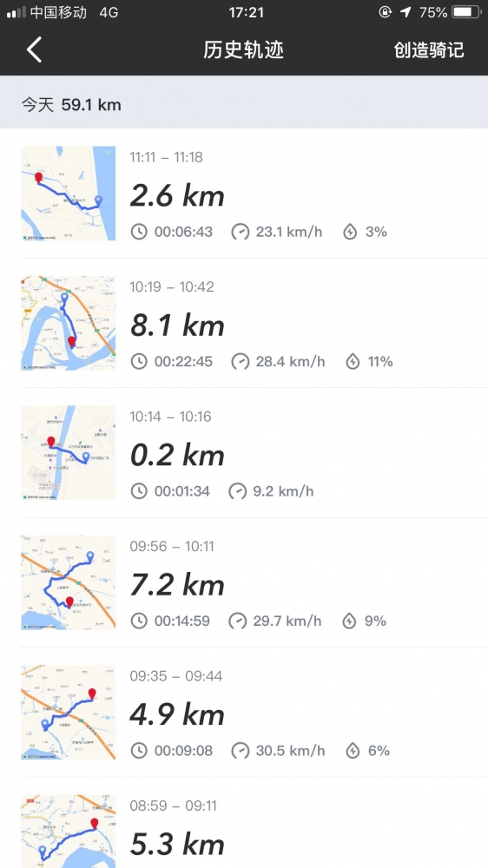Image resolution: width=488 pixels, height=868 pixels.
Task: Tap the clock icon beside 00:22:45
Action: [x=139, y=361]
